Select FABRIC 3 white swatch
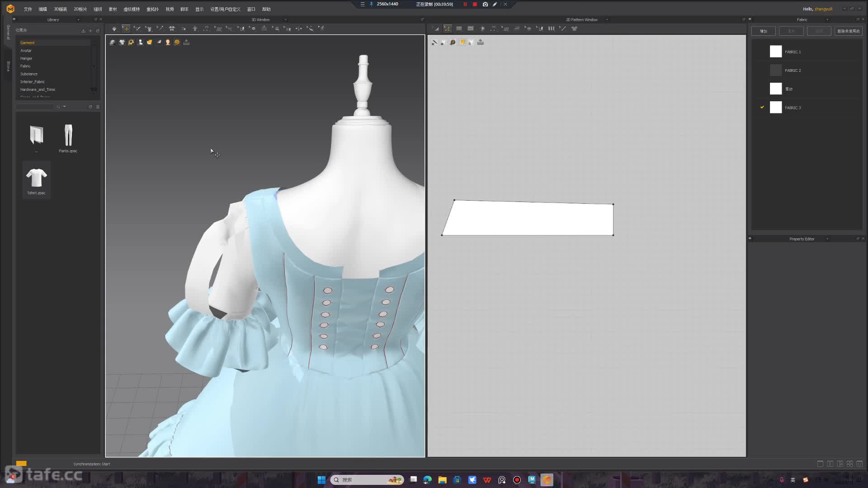This screenshot has height=488, width=868. pyautogui.click(x=776, y=107)
